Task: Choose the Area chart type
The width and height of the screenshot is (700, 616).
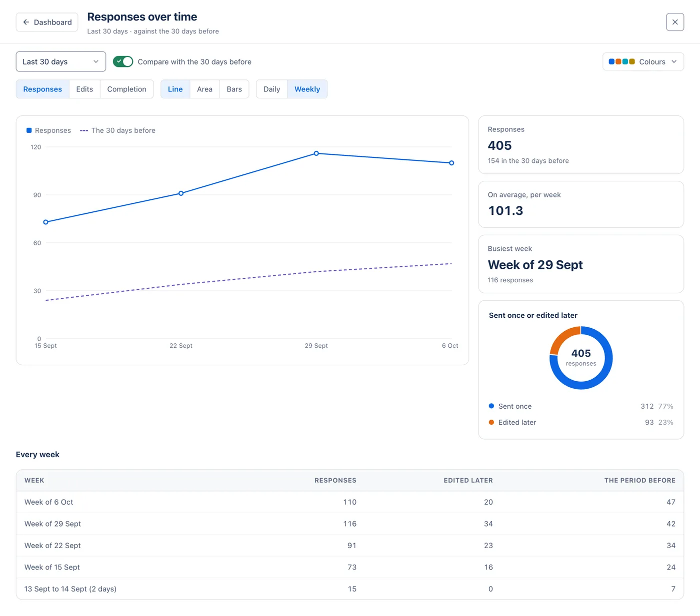Action: 204,89
